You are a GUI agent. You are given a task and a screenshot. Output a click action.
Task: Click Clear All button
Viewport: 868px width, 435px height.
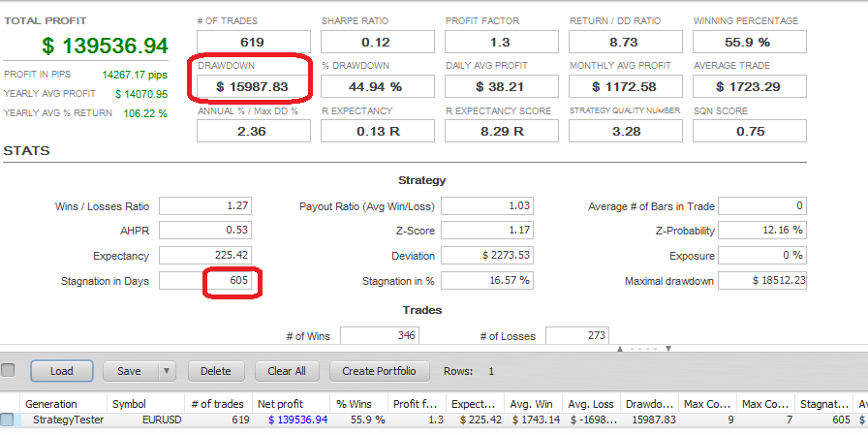coord(287,371)
